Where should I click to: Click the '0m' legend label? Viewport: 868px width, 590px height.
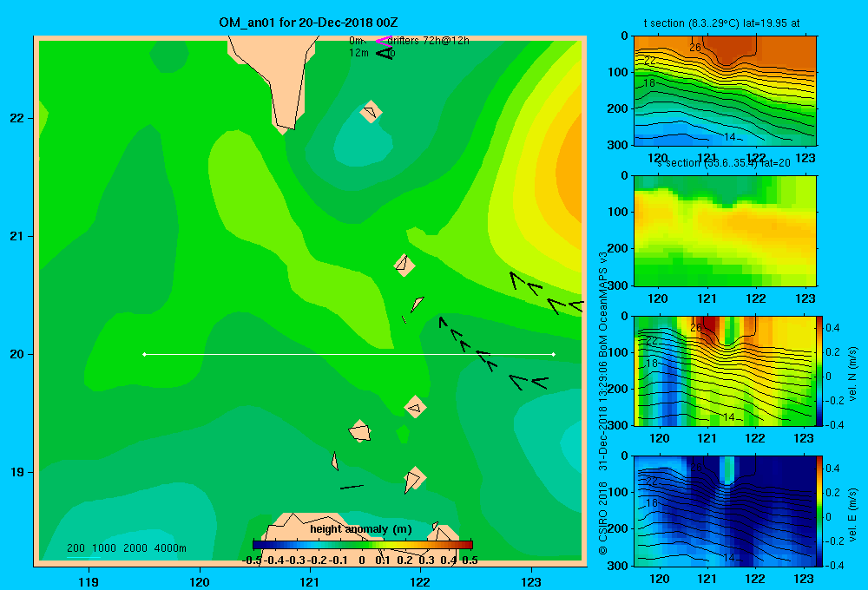357,41
